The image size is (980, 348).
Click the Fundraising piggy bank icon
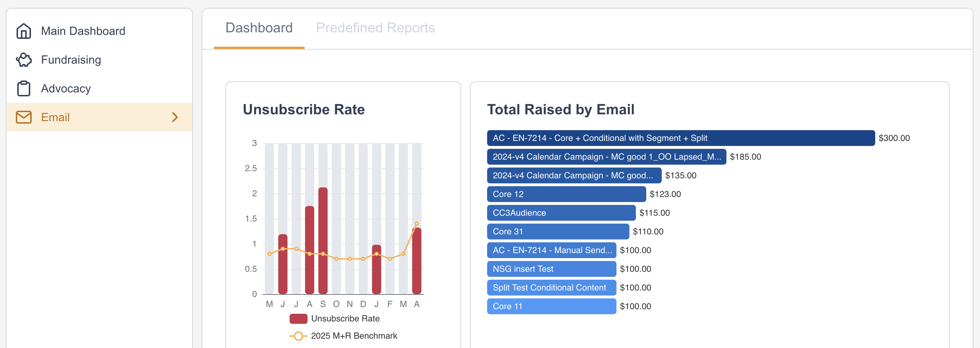click(24, 60)
